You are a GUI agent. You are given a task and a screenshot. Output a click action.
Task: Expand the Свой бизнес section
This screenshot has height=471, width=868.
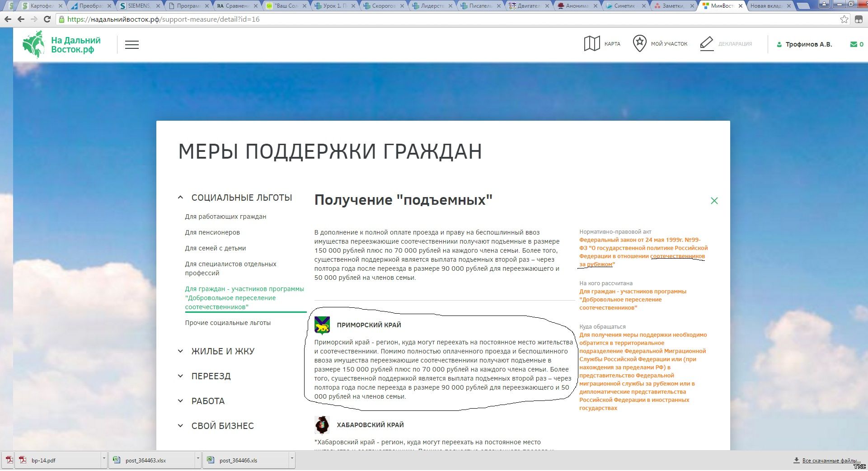coord(180,426)
